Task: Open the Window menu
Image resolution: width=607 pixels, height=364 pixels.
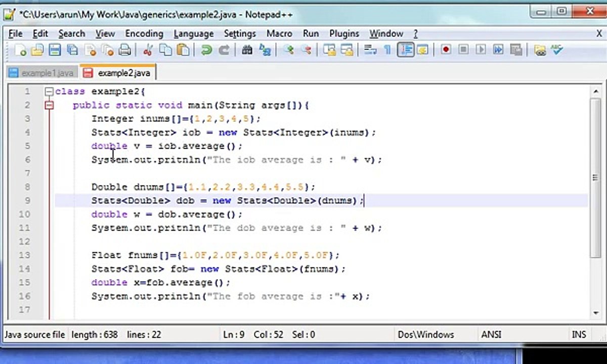Action: (386, 33)
